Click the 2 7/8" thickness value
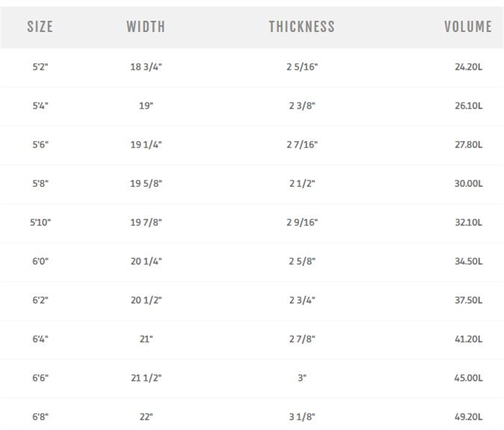 [x=302, y=339]
